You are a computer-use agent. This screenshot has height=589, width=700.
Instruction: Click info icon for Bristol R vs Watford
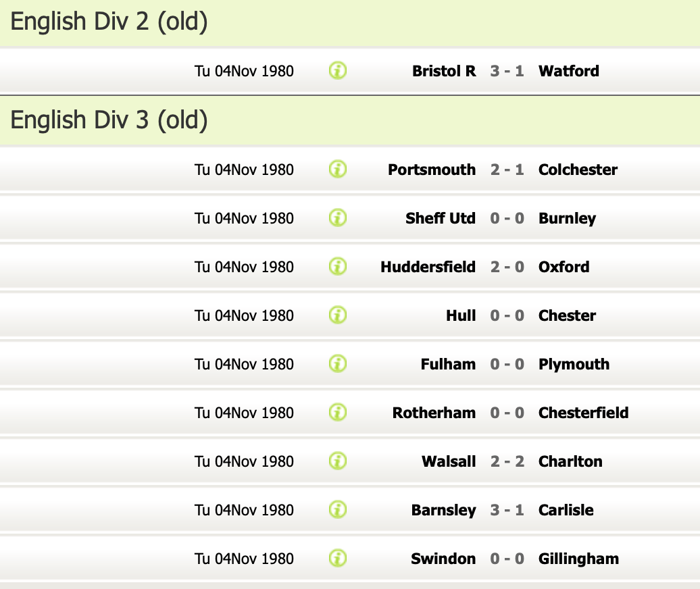point(338,70)
